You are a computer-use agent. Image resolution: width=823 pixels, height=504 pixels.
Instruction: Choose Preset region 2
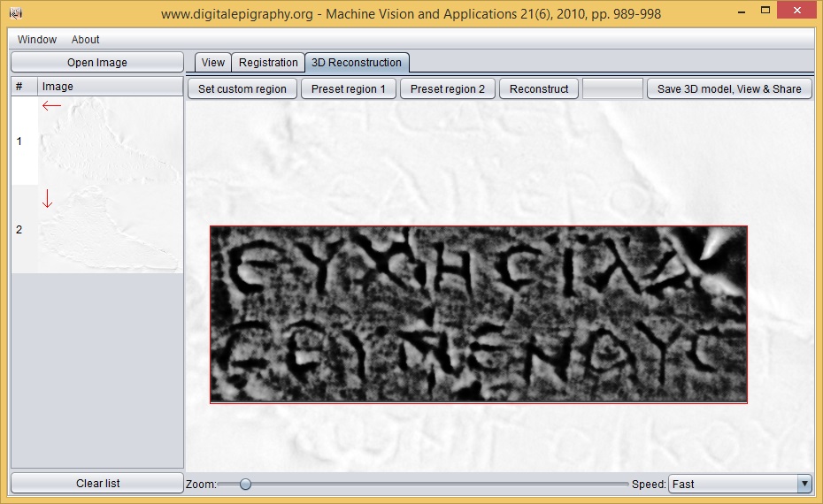pos(448,88)
